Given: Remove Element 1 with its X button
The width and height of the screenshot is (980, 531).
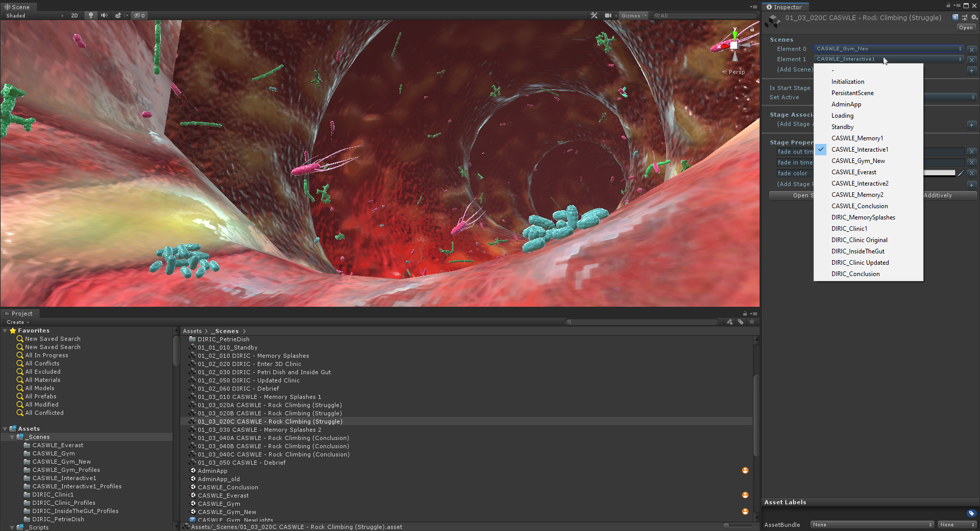Looking at the screenshot, I should click(972, 60).
